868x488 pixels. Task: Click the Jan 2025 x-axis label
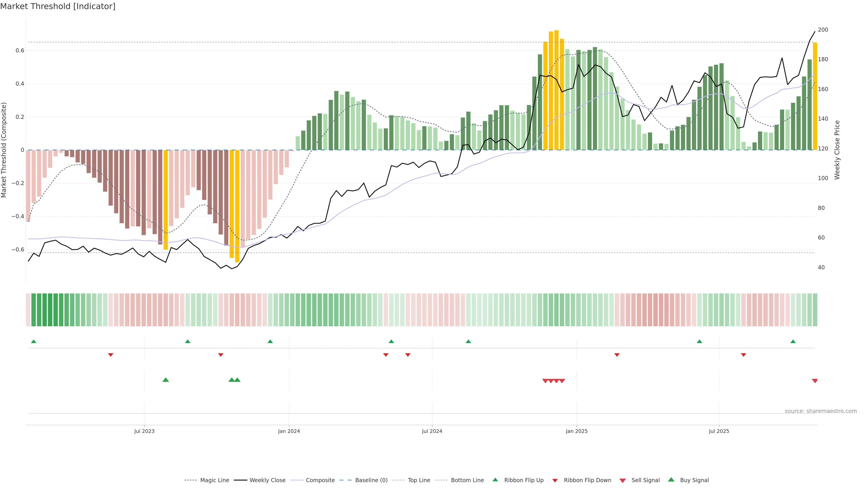pyautogui.click(x=577, y=431)
